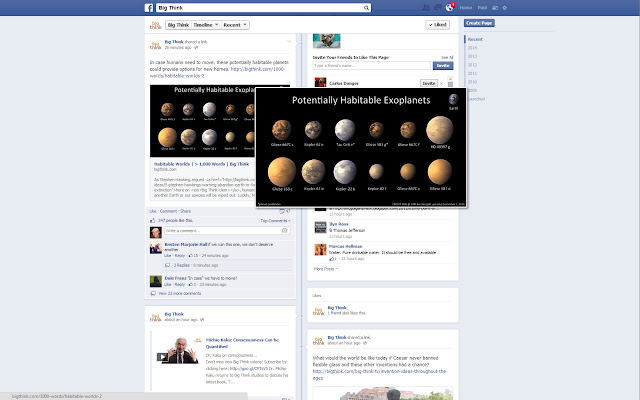
Task: Reply to Kristen Marjorie Hall's comment
Action: [x=180, y=256]
